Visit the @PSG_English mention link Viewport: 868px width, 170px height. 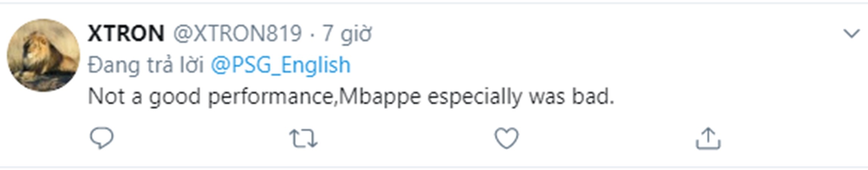pos(281,65)
